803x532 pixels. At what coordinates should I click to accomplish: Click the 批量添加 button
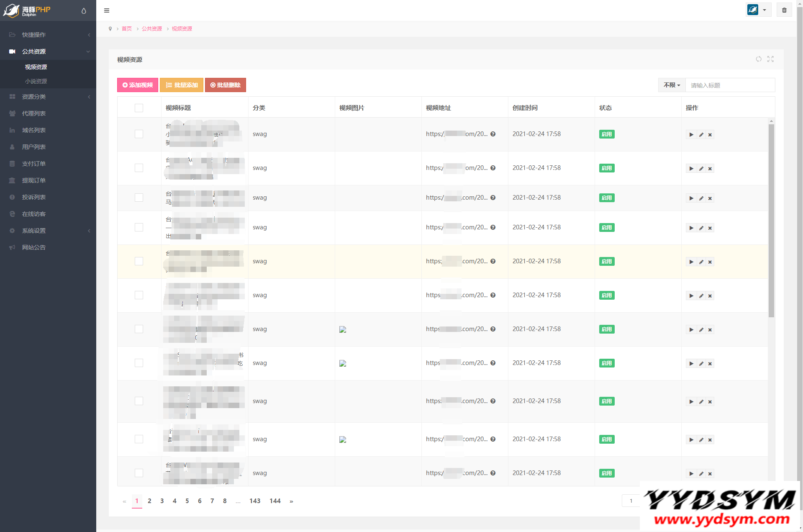coord(182,85)
